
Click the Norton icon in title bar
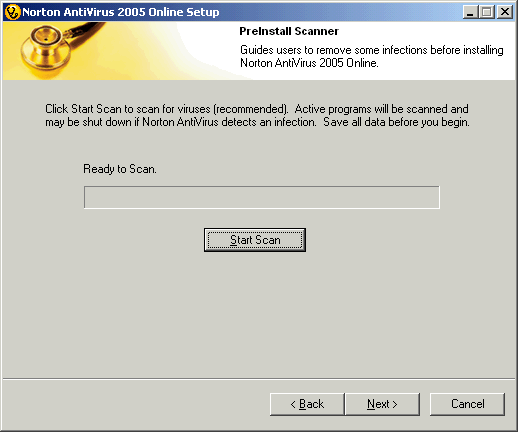[13, 12]
